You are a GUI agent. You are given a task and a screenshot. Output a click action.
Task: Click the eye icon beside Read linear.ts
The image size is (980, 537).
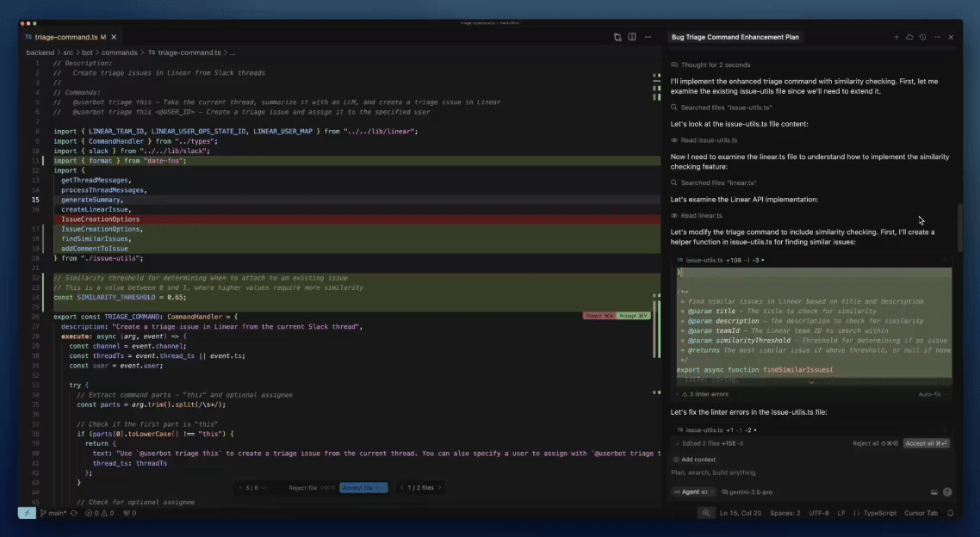[674, 215]
